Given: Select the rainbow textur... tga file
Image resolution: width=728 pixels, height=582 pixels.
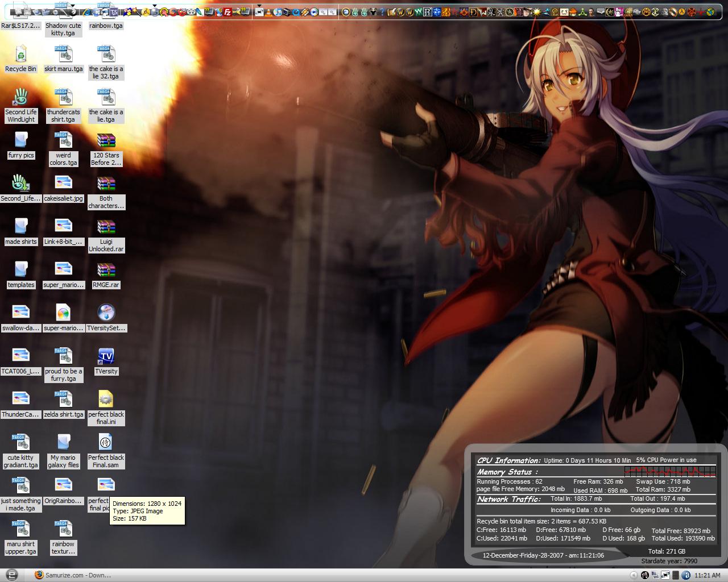Looking at the screenshot, I should [63, 537].
